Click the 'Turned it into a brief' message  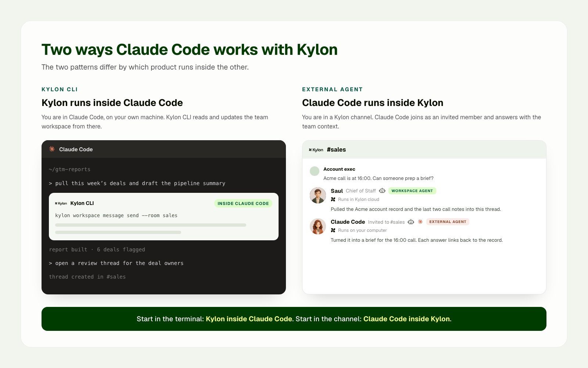(417, 240)
